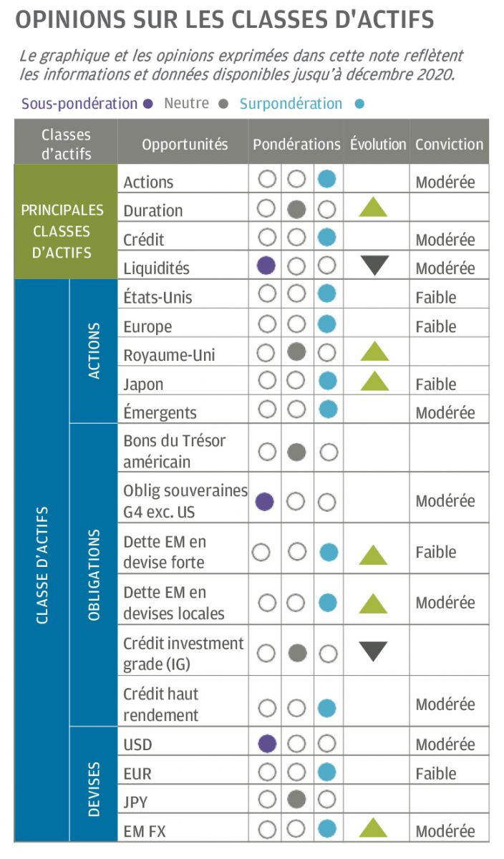Click the Évolution column header
The width and height of the screenshot is (504, 859).
point(378,144)
